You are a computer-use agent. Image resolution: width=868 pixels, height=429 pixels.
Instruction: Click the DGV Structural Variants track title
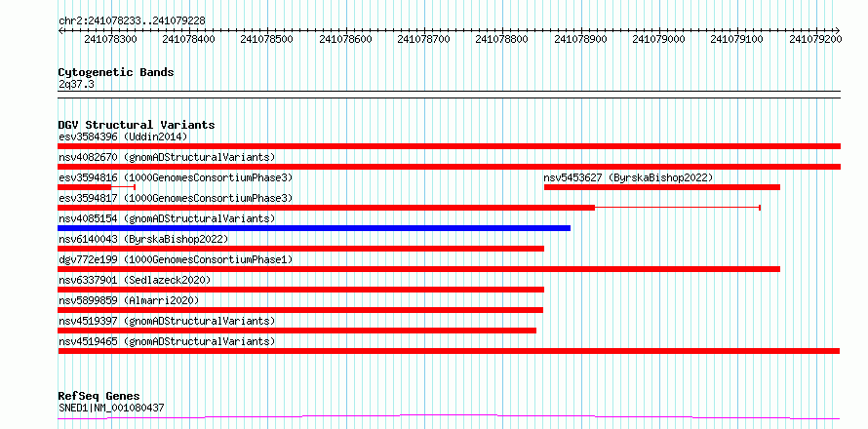(x=137, y=125)
